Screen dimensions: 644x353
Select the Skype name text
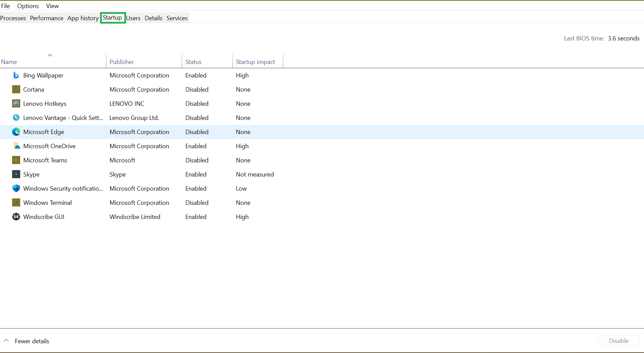coord(31,174)
